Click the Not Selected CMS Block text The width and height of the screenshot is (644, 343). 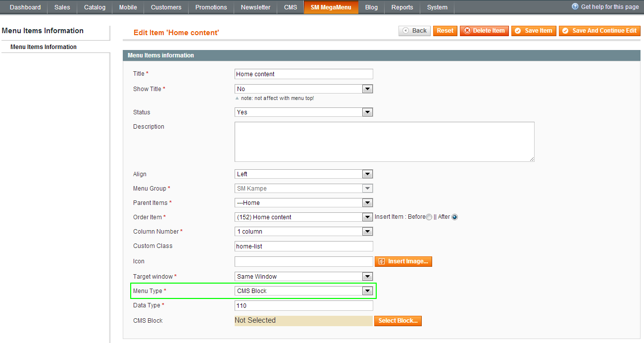pos(255,320)
